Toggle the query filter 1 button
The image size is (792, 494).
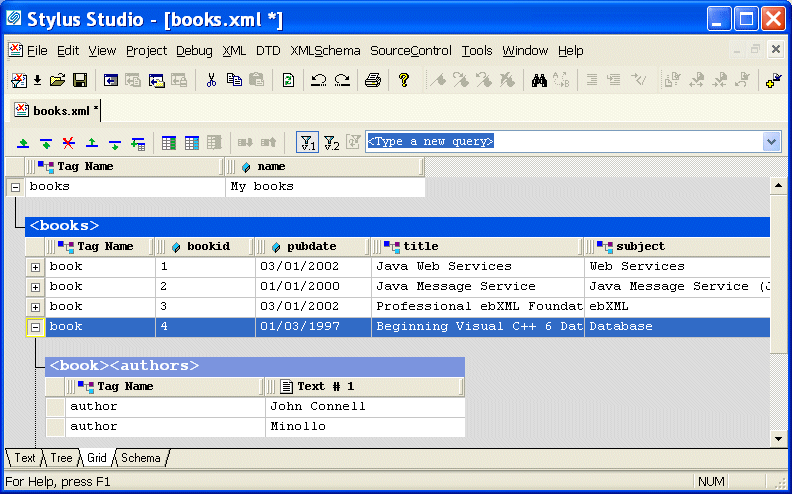pyautogui.click(x=307, y=143)
